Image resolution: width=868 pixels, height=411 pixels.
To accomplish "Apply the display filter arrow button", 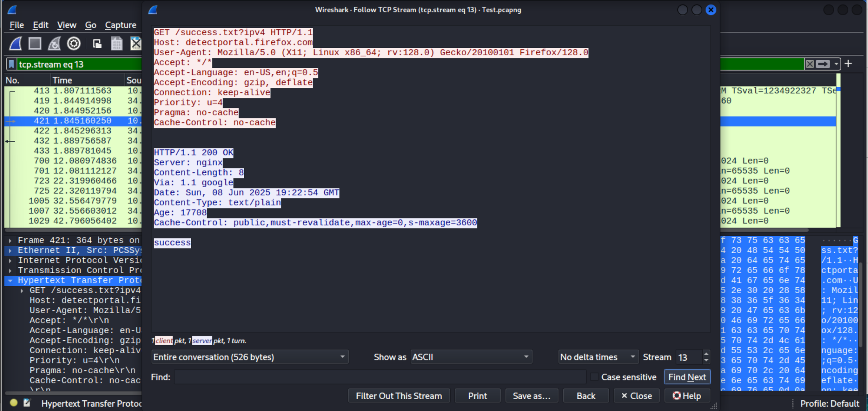I will coord(823,64).
